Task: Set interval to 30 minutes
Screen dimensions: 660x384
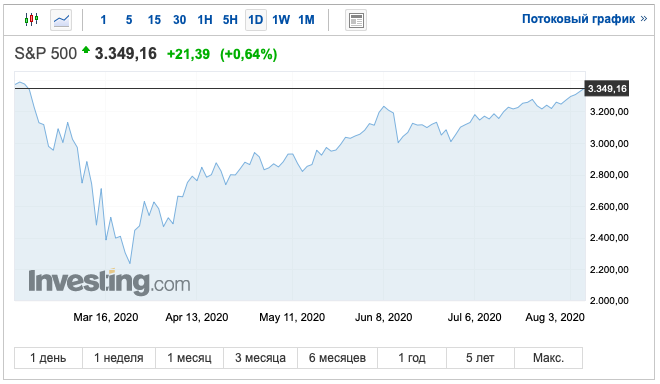Action: coord(179,20)
